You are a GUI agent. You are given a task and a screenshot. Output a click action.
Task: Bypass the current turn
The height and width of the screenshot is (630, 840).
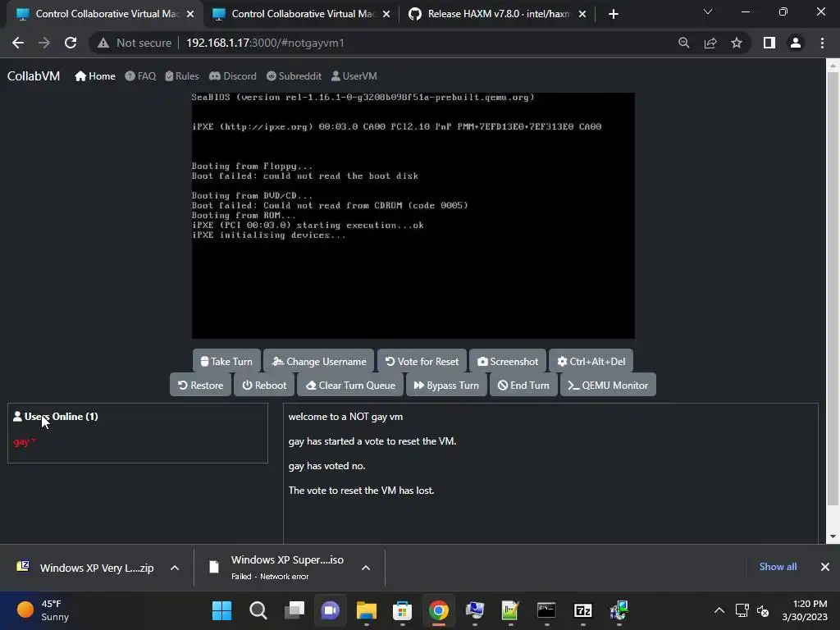446,385
